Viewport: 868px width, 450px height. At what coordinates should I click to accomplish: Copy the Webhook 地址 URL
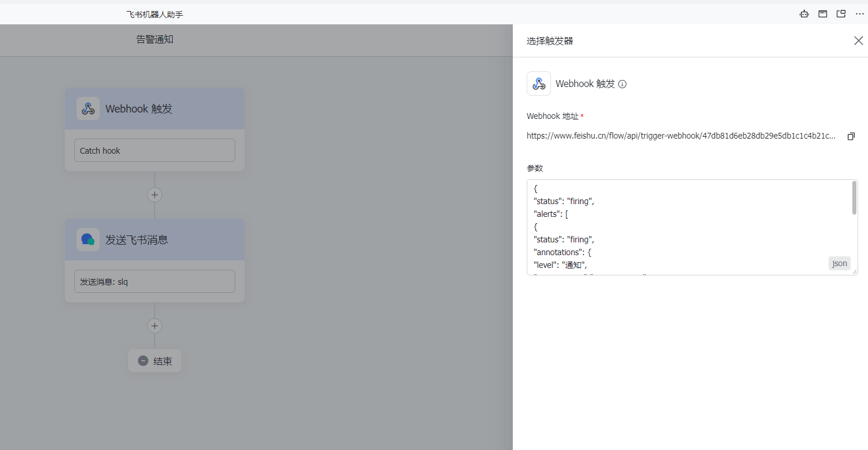point(851,136)
